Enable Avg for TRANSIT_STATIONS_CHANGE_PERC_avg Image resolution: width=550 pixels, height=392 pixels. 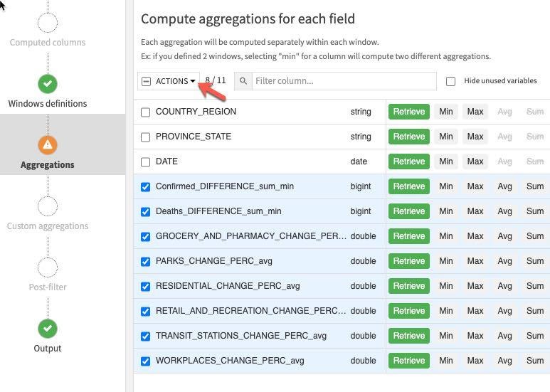coord(504,336)
